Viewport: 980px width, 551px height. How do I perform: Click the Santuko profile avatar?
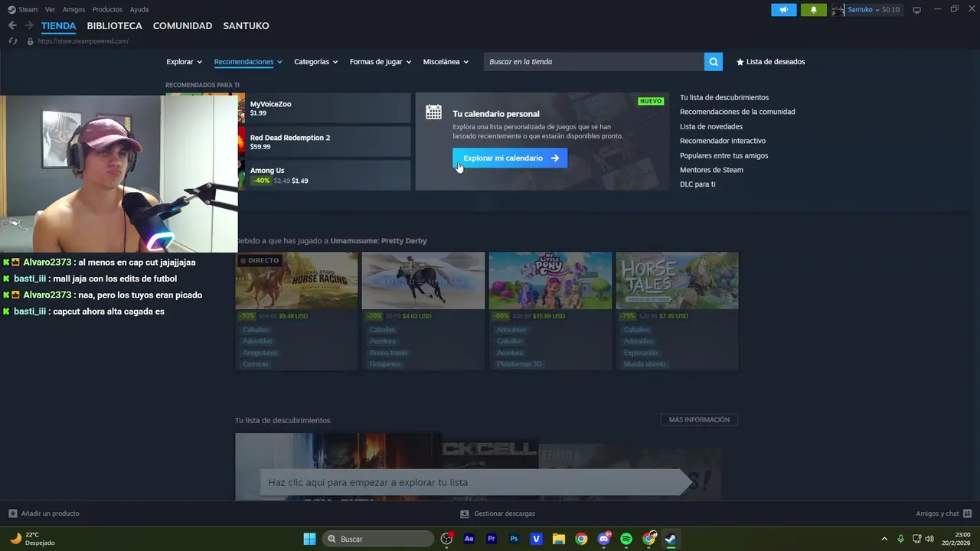[838, 10]
